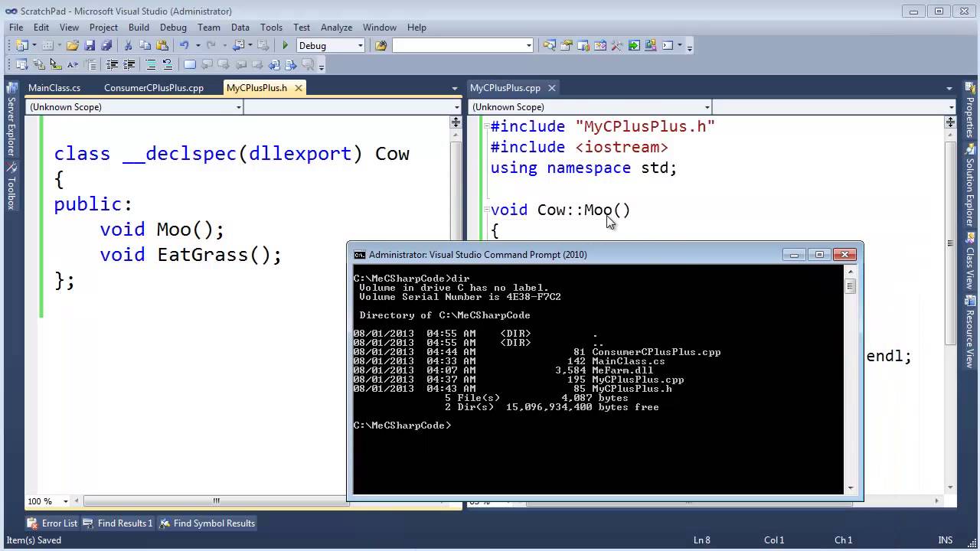
Task: Click the Increase Line Indent icon
Action: click(129, 64)
